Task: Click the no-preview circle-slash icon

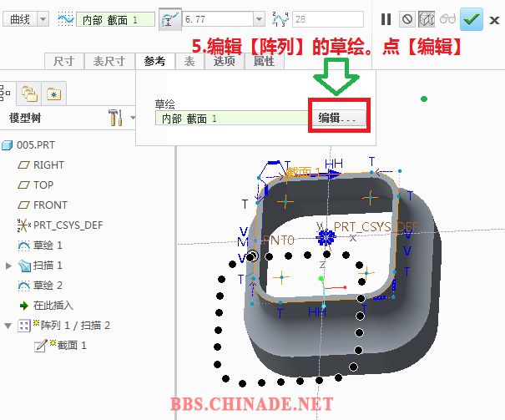Action: pos(407,19)
